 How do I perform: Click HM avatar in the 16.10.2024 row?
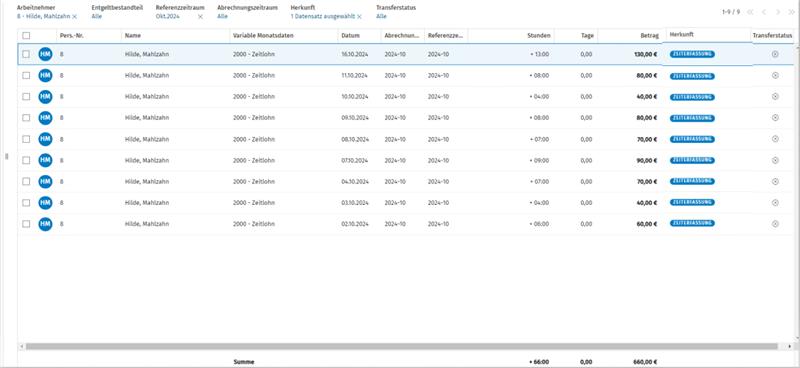pyautogui.click(x=45, y=54)
